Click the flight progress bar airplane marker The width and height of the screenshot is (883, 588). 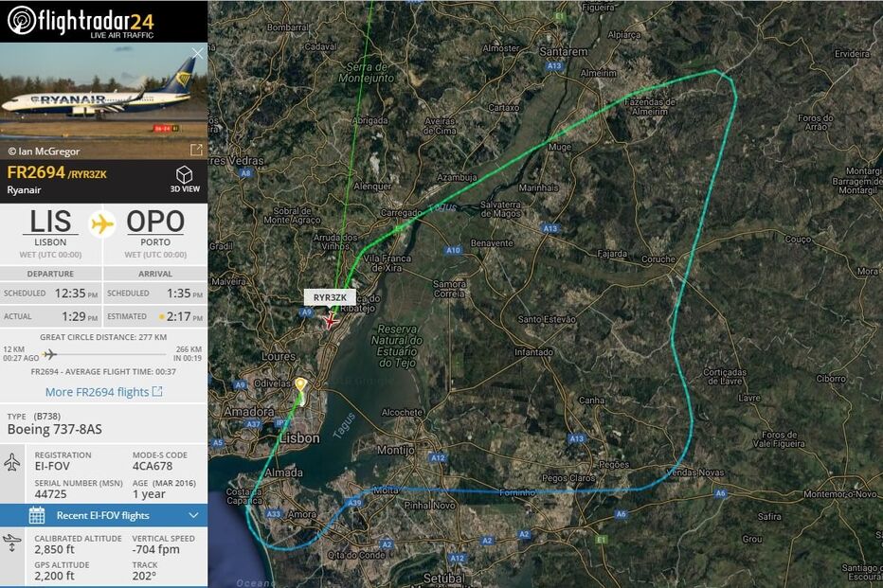[x=49, y=354]
